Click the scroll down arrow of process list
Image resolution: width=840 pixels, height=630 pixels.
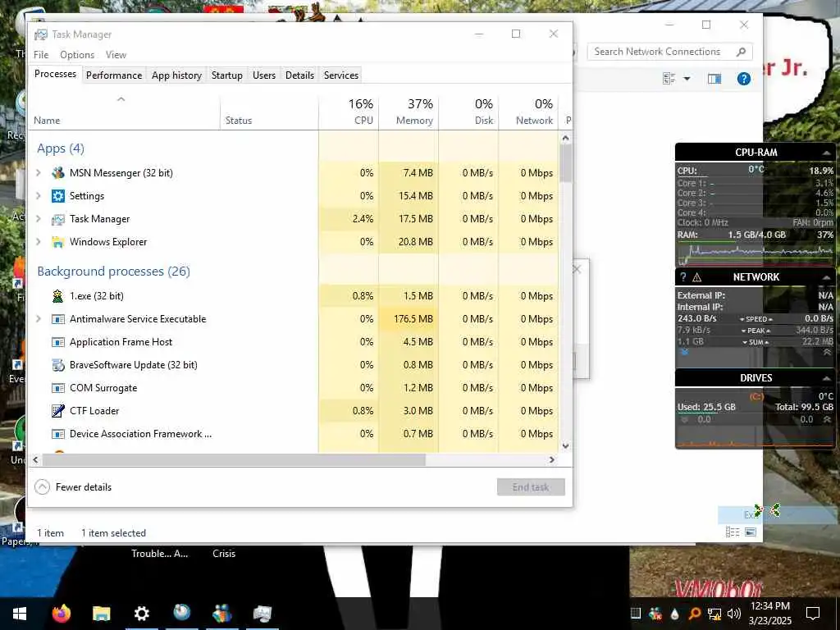coord(566,445)
